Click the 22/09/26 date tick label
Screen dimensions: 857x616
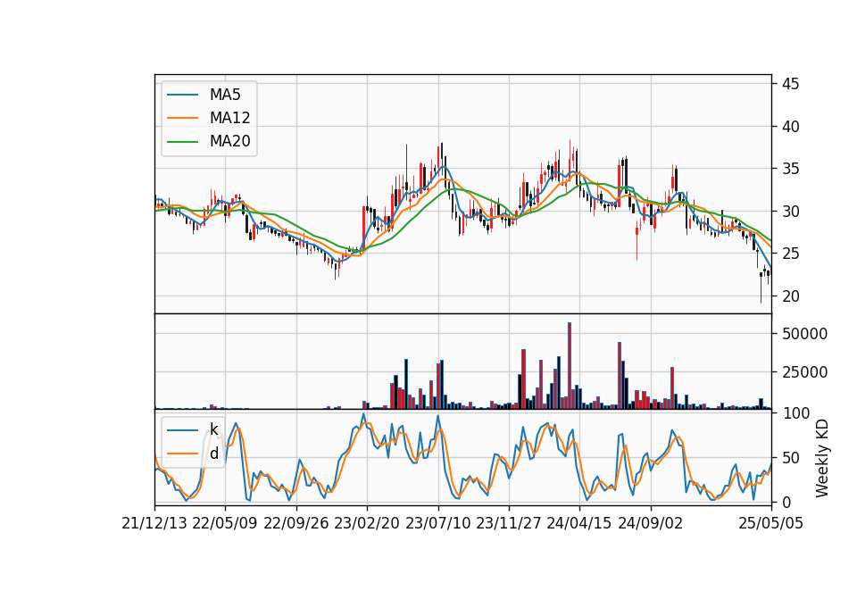(x=296, y=523)
